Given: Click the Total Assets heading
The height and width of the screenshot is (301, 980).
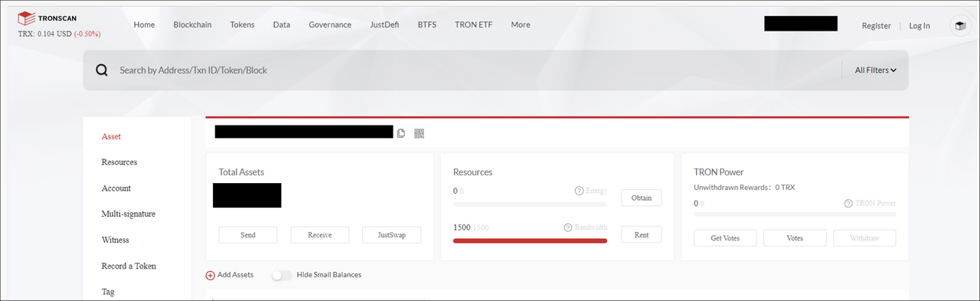Looking at the screenshot, I should pos(241,172).
